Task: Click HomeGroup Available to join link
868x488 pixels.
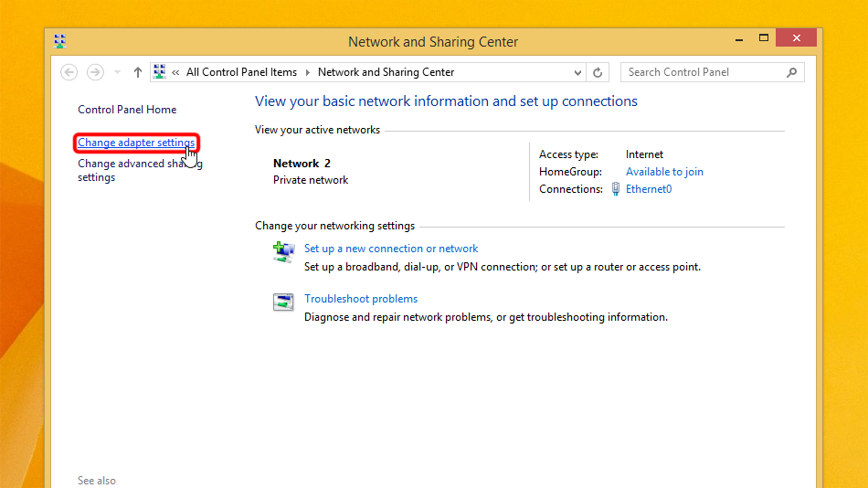Action: coord(664,172)
